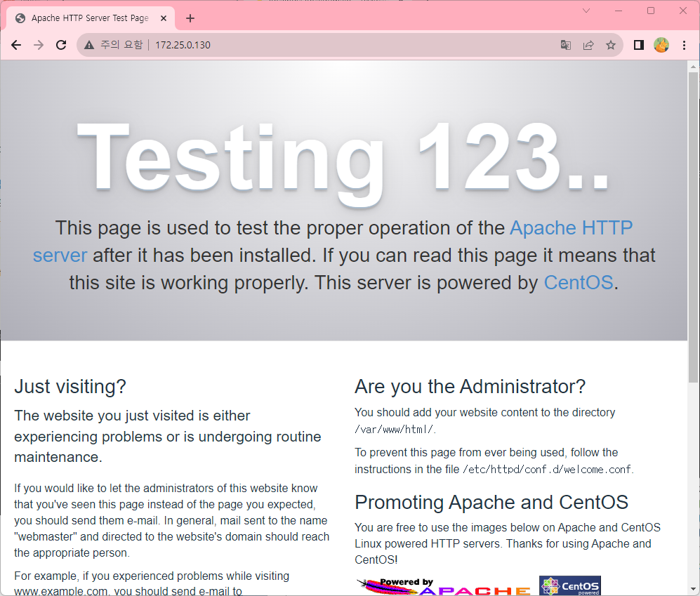Image resolution: width=700 pixels, height=596 pixels.
Task: Reload the Apache test page
Action: click(x=61, y=45)
